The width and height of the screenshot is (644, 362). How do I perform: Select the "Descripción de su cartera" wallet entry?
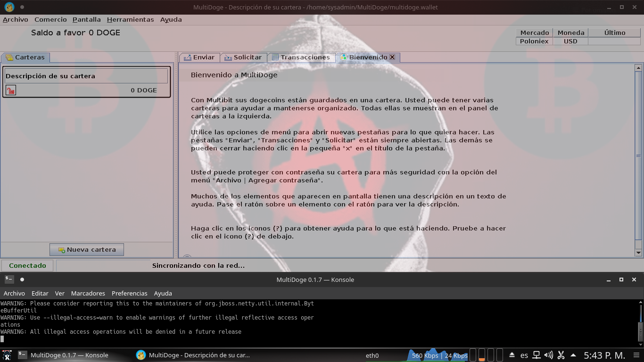point(86,76)
